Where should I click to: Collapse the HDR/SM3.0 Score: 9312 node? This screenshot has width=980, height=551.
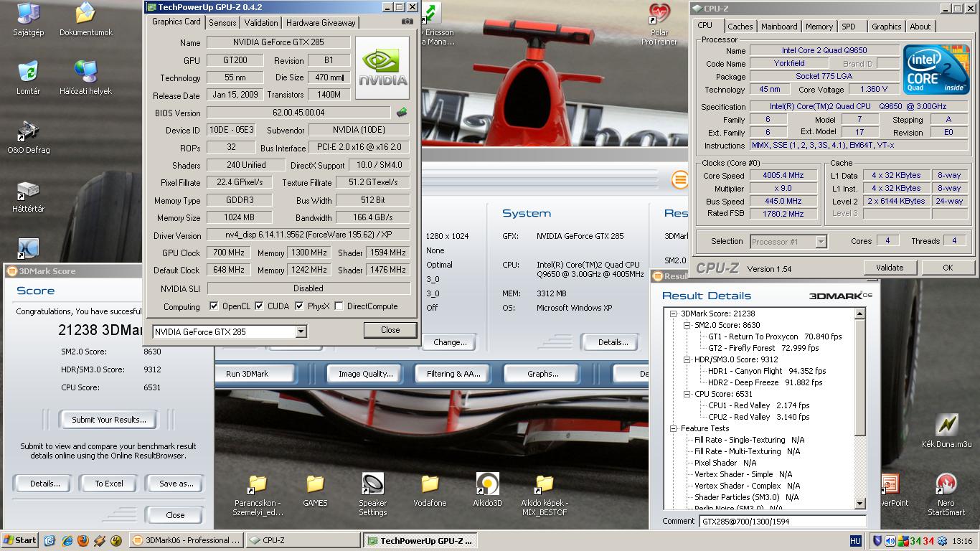(687, 359)
